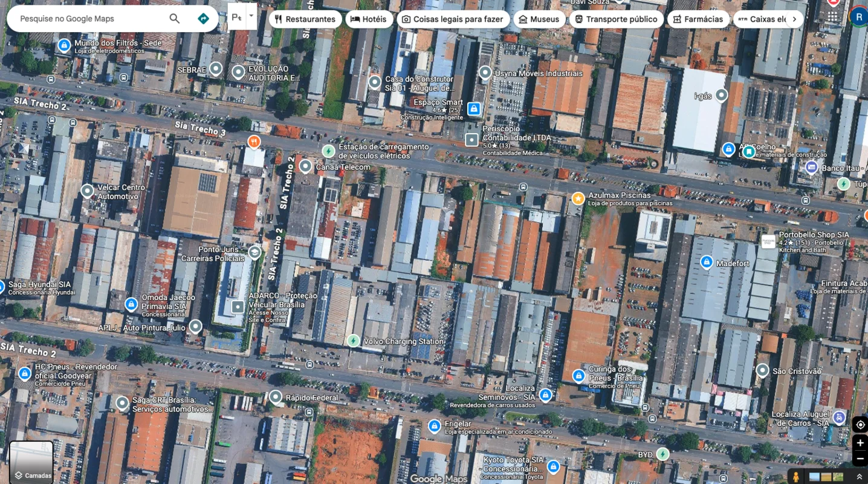Viewport: 868px width, 484px height.
Task: Select the Casa do Construtor pin
Action: pyautogui.click(x=375, y=81)
